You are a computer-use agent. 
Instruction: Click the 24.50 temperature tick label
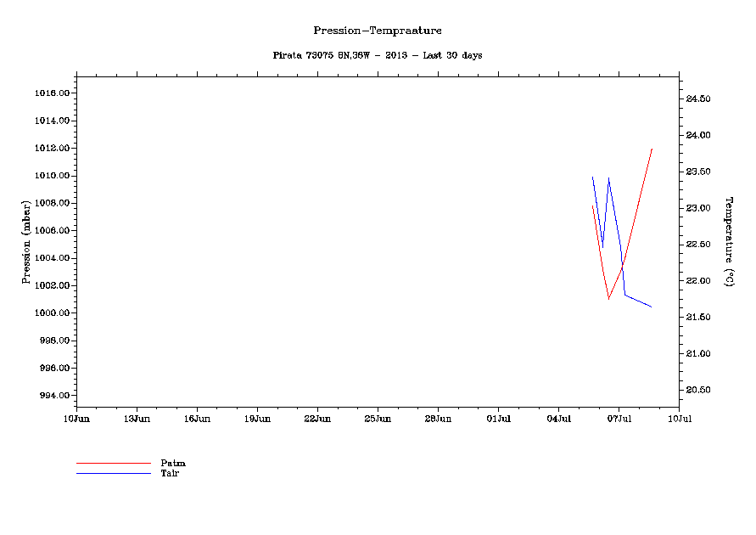pos(697,99)
